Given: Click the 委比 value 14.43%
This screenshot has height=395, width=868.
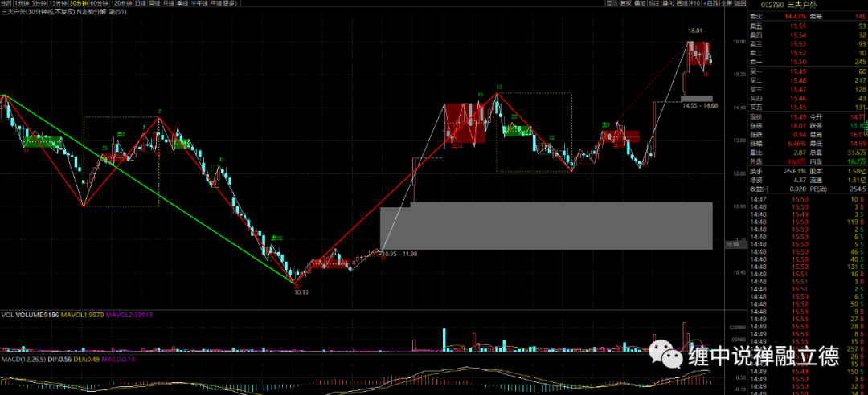Looking at the screenshot, I should (795, 16).
